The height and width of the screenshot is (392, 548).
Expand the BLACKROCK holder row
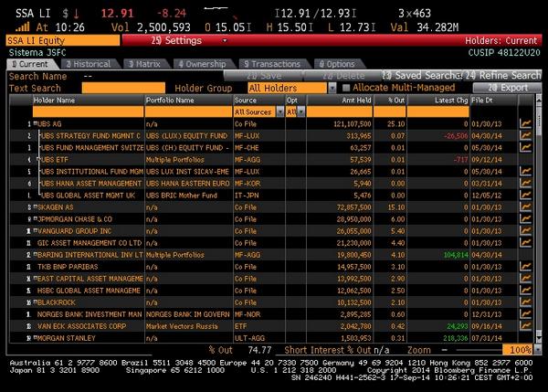point(36,302)
